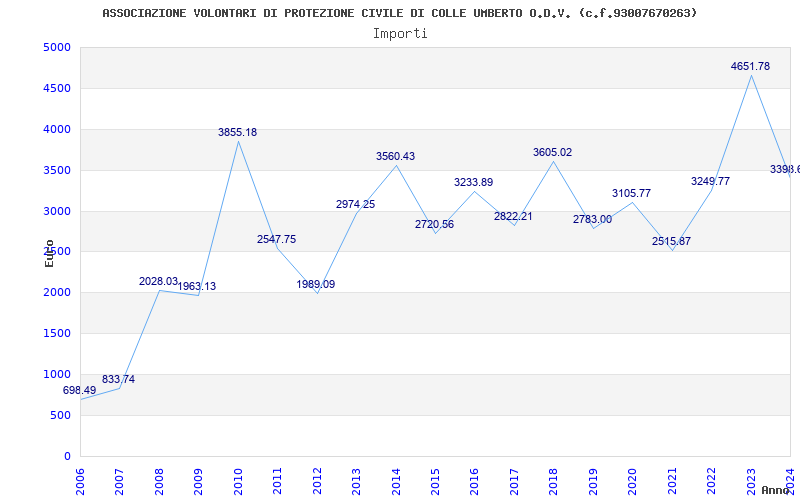Click the 2006 x-axis year label

tap(80, 482)
